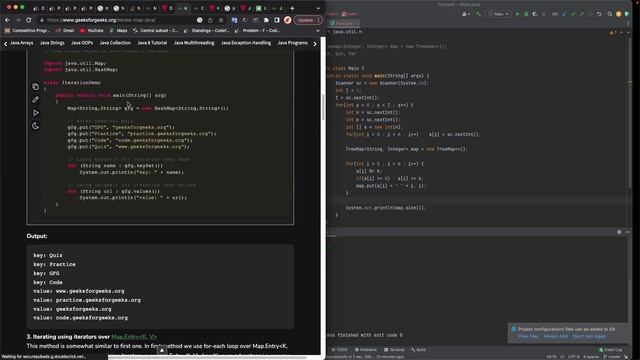
Task: Click the warning indicator in the editor
Action: click(613, 32)
